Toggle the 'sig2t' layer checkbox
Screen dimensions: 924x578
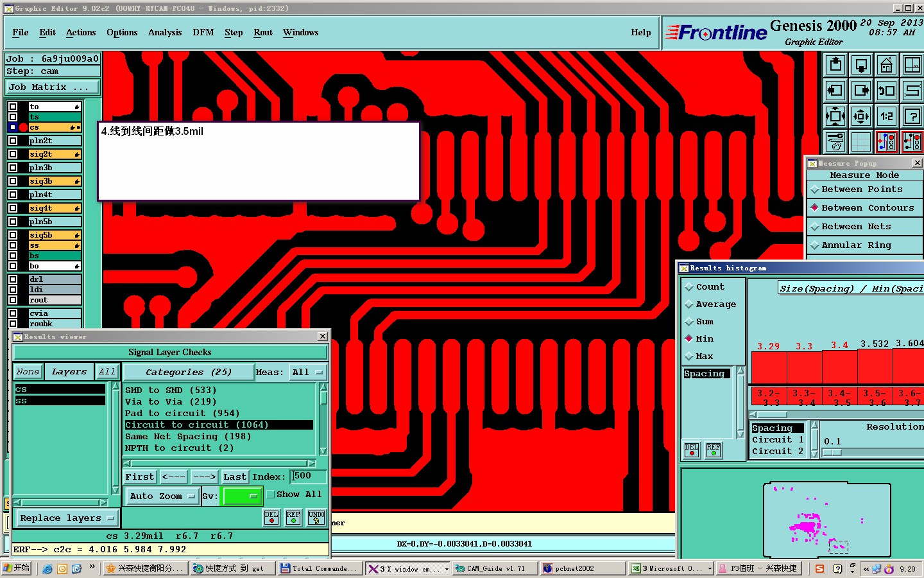13,154
